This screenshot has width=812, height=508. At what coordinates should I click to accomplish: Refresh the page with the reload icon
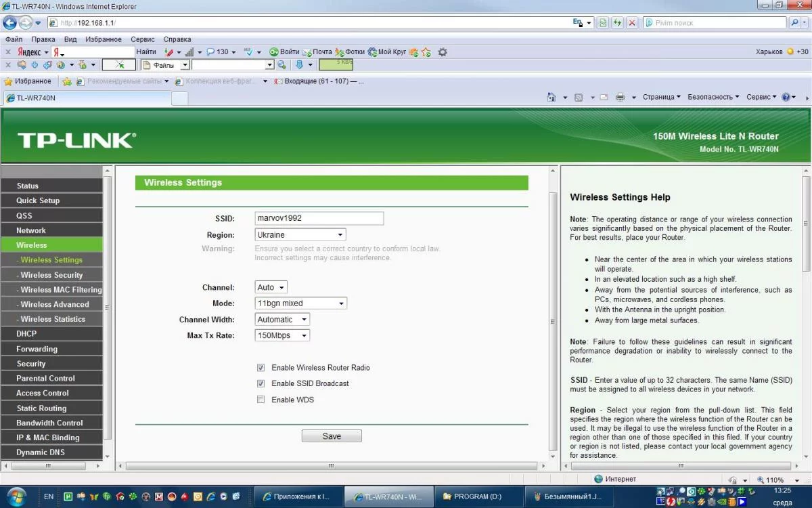pos(617,22)
